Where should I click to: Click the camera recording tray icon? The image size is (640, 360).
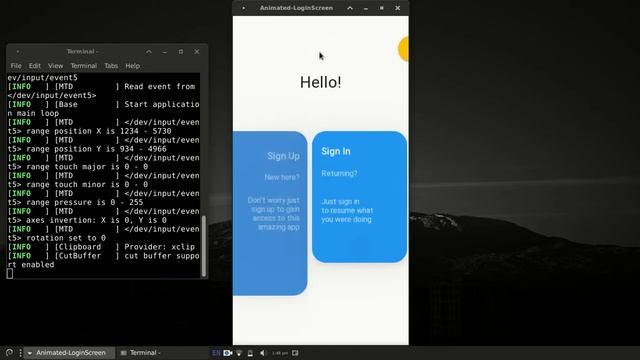[228, 353]
